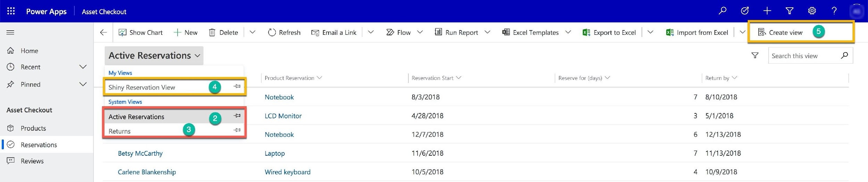Click the Search this view field

point(804,56)
